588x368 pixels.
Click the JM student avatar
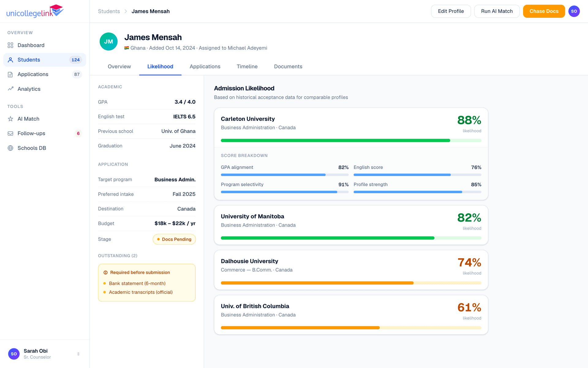[108, 41]
